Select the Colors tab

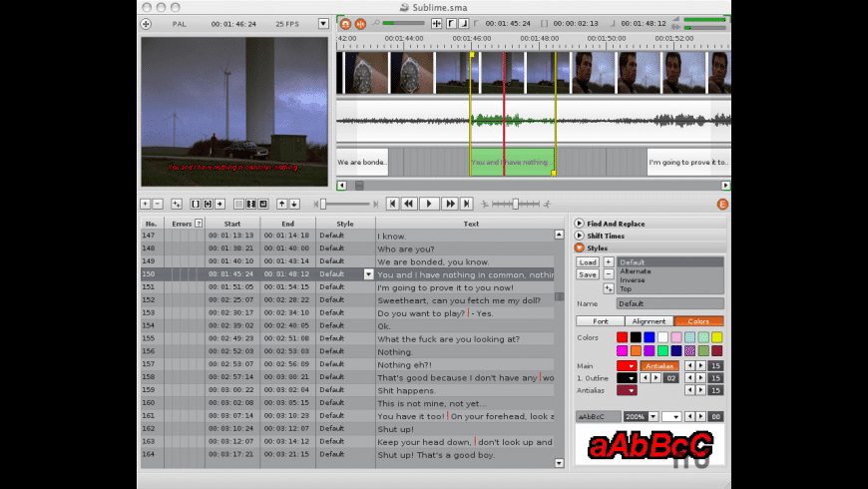(698, 321)
